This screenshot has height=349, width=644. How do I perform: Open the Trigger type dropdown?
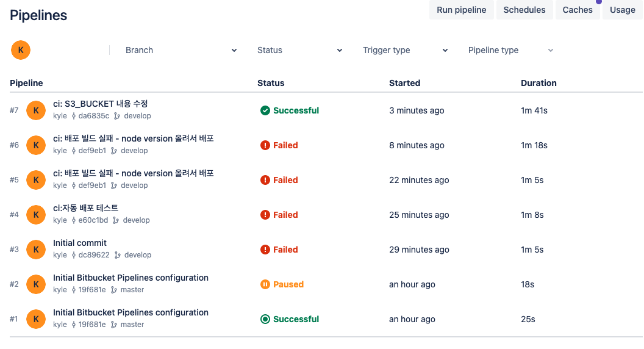(405, 50)
